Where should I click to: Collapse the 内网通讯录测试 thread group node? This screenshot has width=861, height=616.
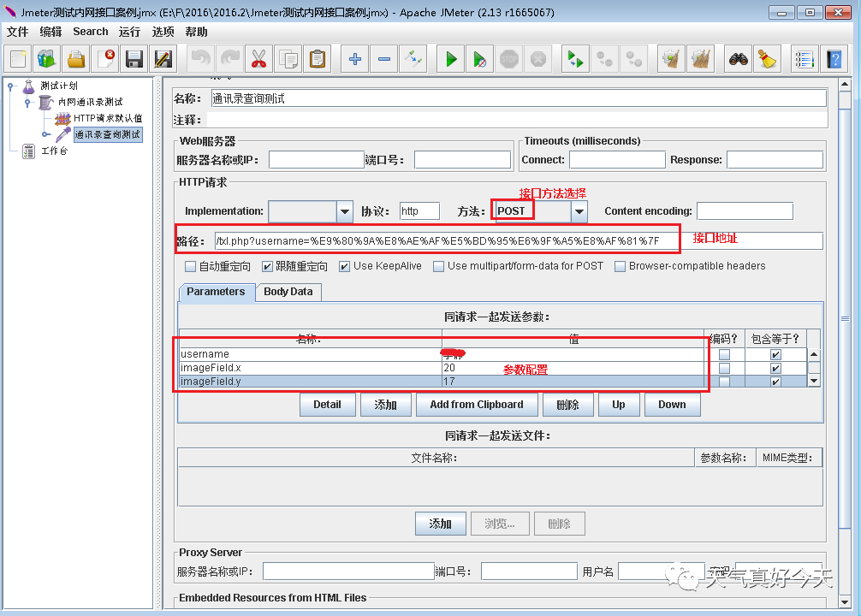coord(27,102)
